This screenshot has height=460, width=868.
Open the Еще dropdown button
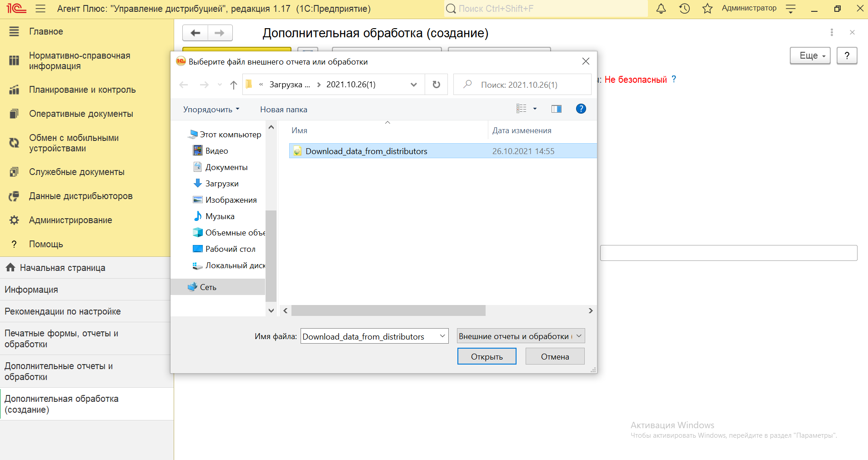(x=810, y=55)
